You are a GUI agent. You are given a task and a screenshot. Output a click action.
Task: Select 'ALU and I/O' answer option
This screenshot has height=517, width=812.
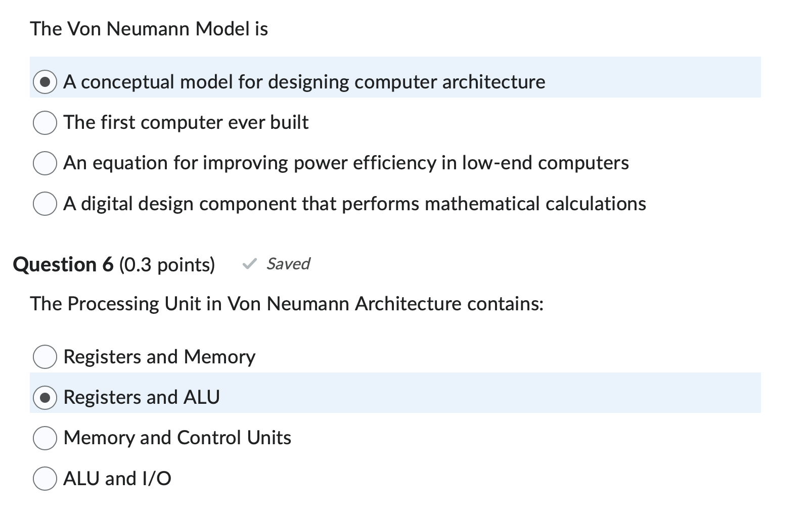45,479
